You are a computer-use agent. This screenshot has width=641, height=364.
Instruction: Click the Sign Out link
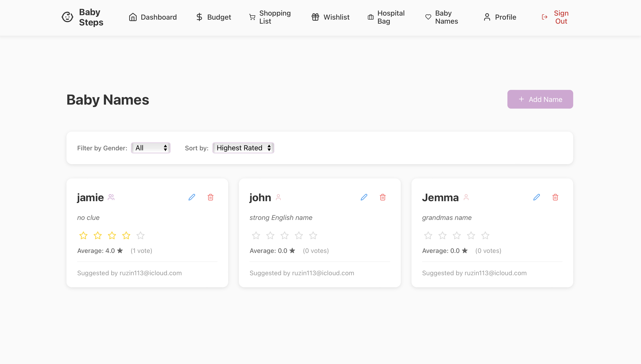click(x=555, y=17)
